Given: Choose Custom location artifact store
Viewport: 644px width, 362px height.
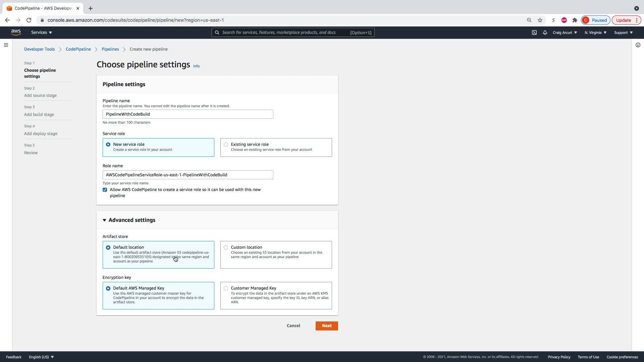Looking at the screenshot, I should coord(226,247).
